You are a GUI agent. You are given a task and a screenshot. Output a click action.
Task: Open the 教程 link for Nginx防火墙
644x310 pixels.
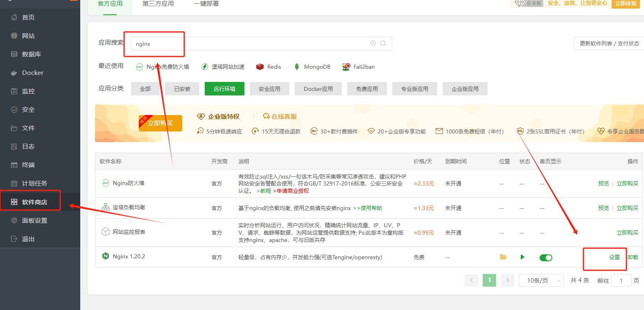(264, 191)
